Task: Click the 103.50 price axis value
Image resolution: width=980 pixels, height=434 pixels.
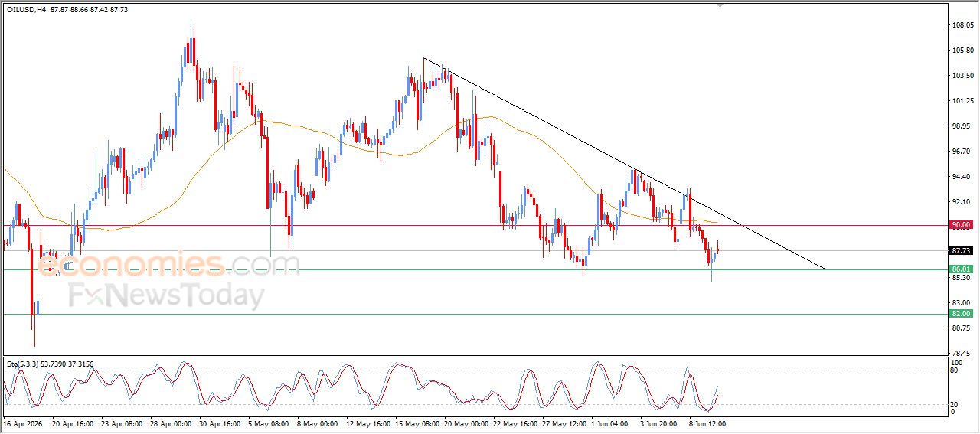Action: (x=962, y=76)
